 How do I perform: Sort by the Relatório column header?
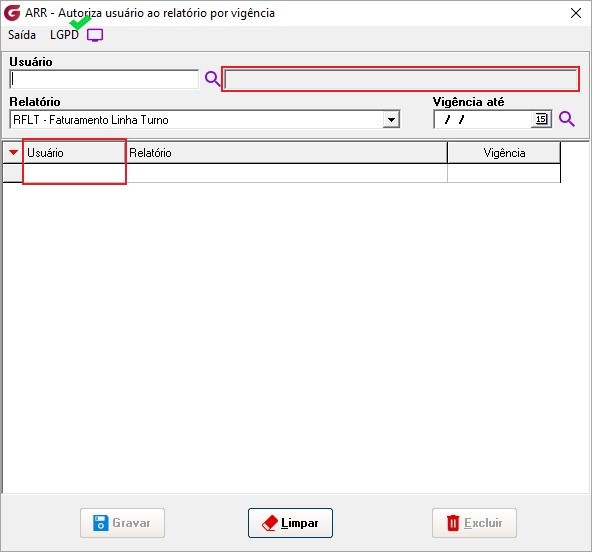(287, 153)
